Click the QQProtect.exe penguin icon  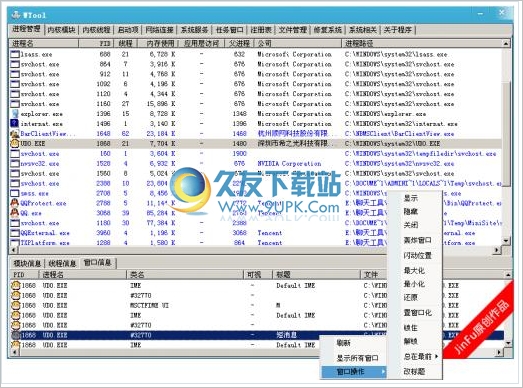click(x=15, y=203)
